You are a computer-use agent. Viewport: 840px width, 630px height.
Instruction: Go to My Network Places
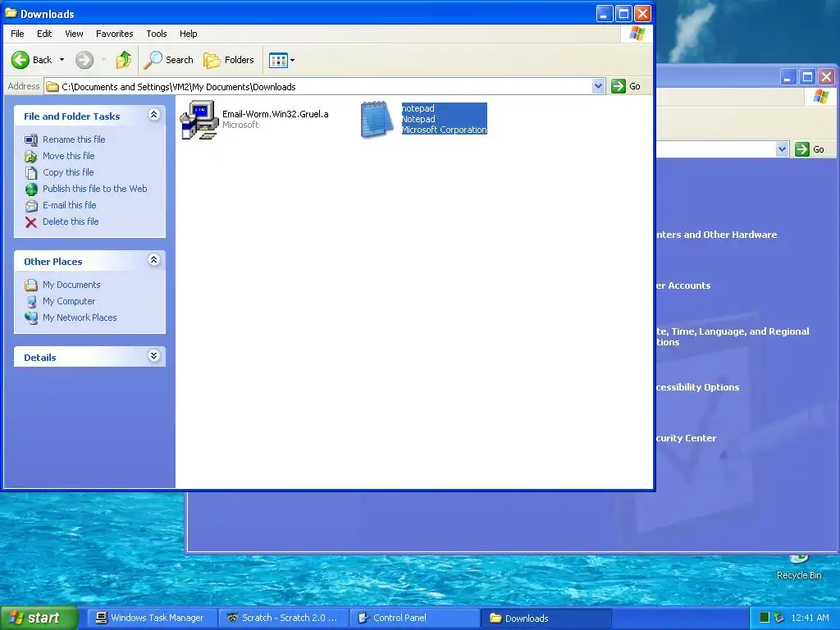point(80,317)
